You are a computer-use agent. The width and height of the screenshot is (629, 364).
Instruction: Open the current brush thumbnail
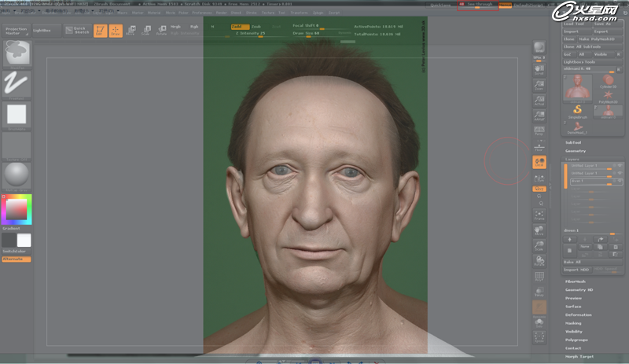17,53
